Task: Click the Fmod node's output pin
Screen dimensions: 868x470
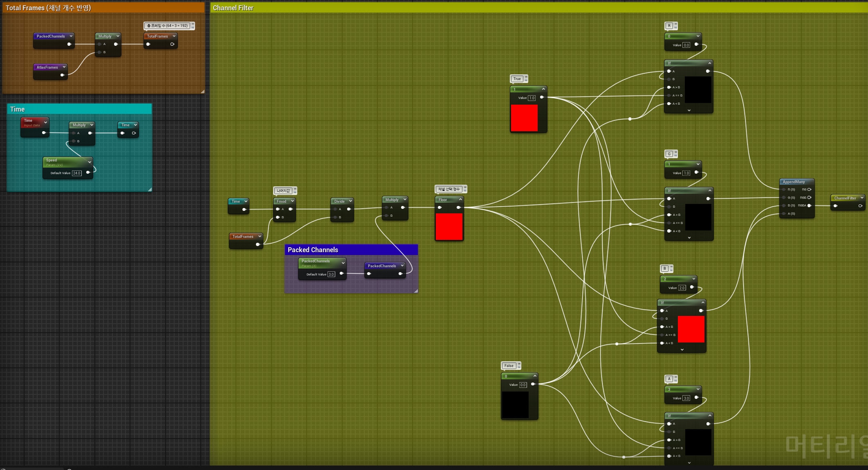Action: (x=291, y=209)
